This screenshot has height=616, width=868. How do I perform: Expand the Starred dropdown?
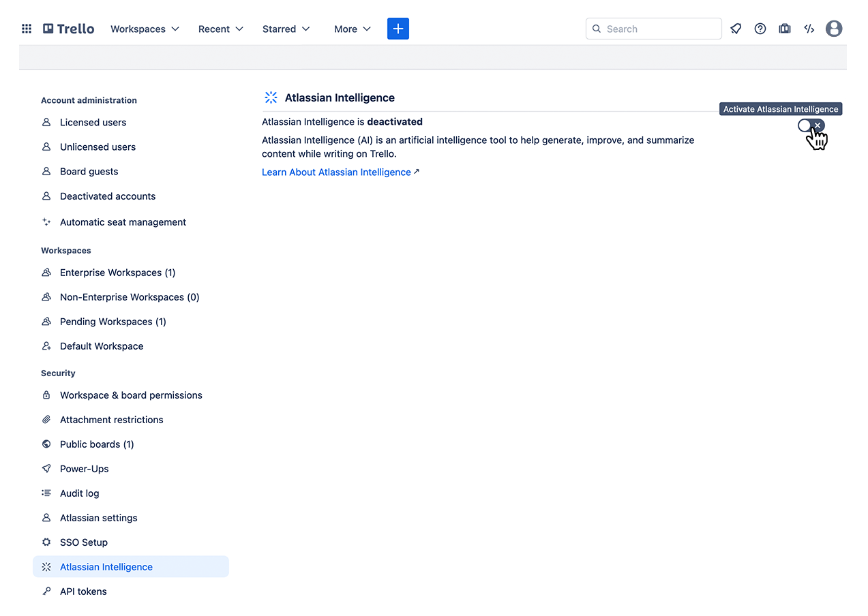(x=286, y=29)
